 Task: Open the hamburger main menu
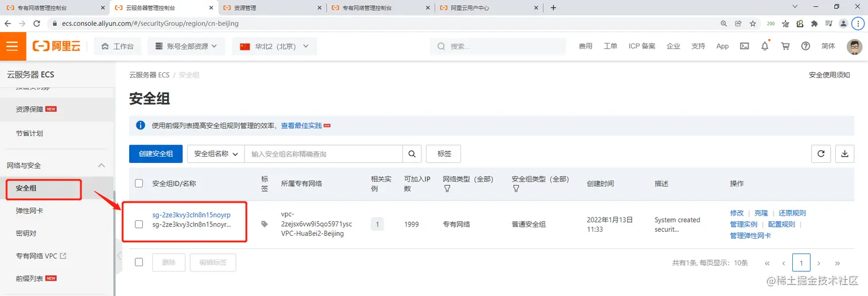(13, 46)
